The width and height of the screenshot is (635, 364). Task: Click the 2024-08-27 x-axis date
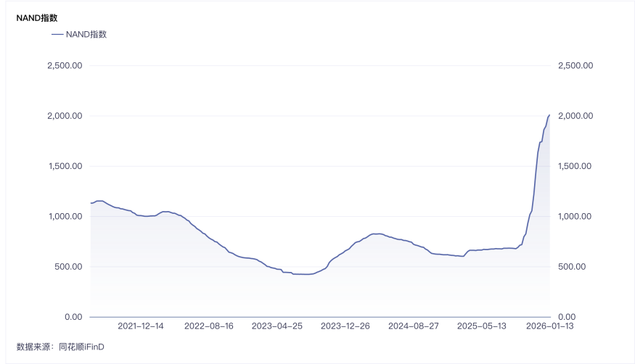tap(414, 326)
